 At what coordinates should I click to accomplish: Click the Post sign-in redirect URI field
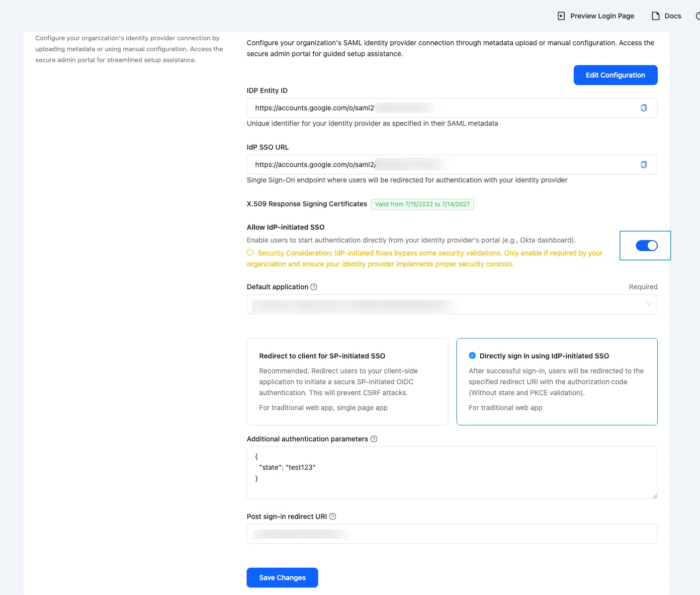click(451, 533)
